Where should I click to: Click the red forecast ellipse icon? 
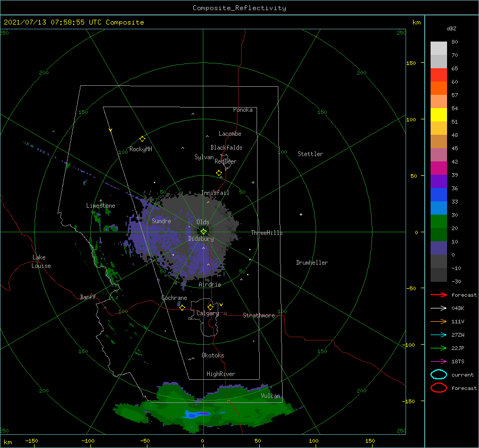pyautogui.click(x=439, y=388)
